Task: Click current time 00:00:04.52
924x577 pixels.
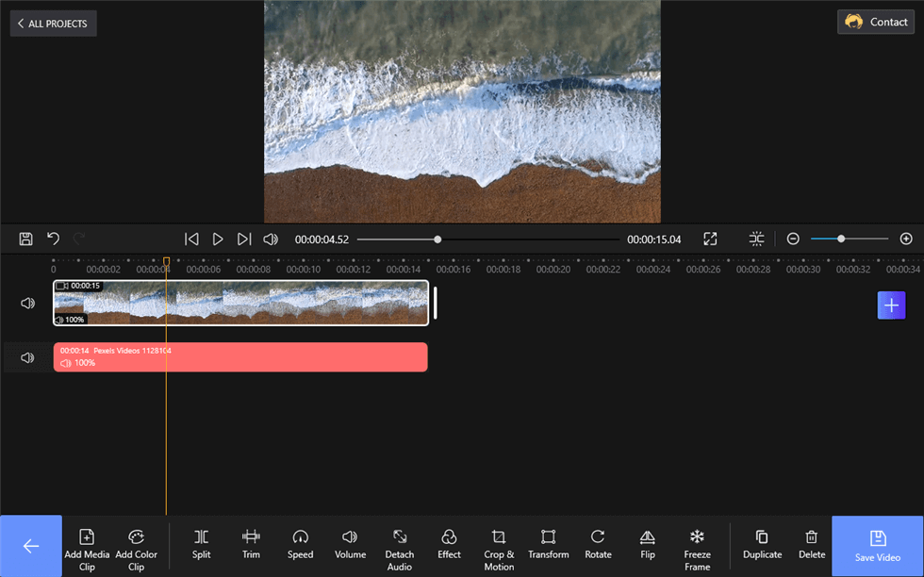Action: pyautogui.click(x=322, y=239)
